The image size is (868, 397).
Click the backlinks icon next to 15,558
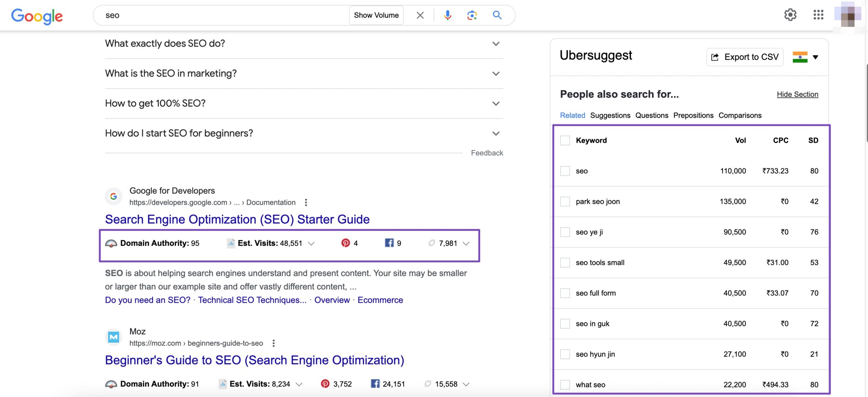pos(428,383)
